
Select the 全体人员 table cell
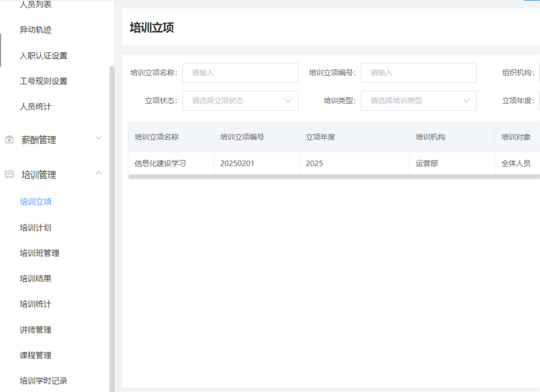click(x=518, y=164)
